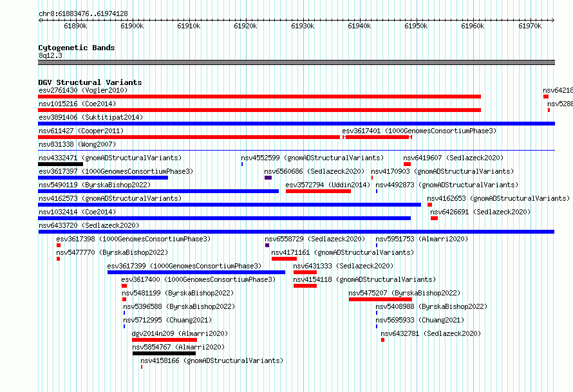Click nsv4162653 variant label

coord(498,198)
